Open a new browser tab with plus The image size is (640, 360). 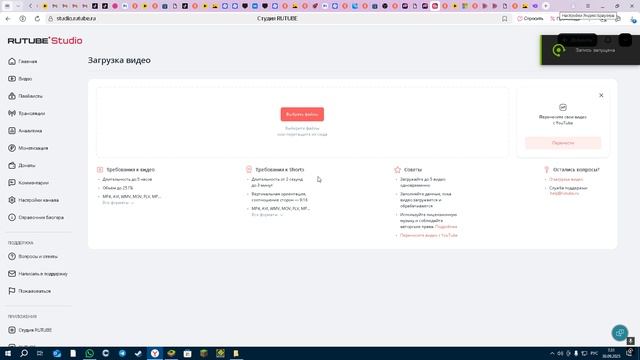coord(546,6)
